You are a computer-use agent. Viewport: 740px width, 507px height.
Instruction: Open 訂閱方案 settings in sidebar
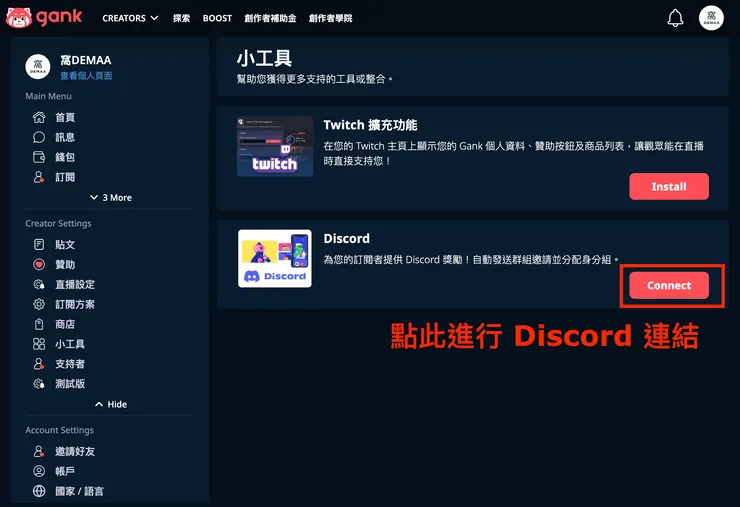point(75,304)
